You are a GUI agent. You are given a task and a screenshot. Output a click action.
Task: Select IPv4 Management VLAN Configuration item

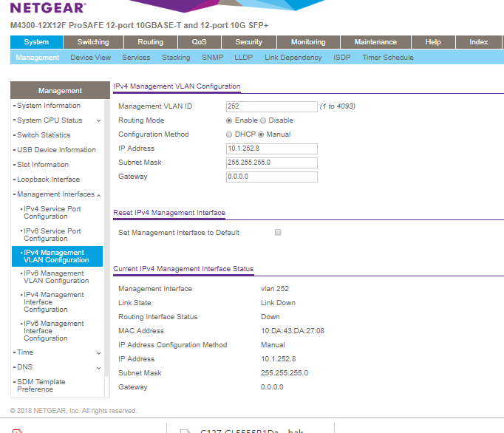(x=57, y=256)
